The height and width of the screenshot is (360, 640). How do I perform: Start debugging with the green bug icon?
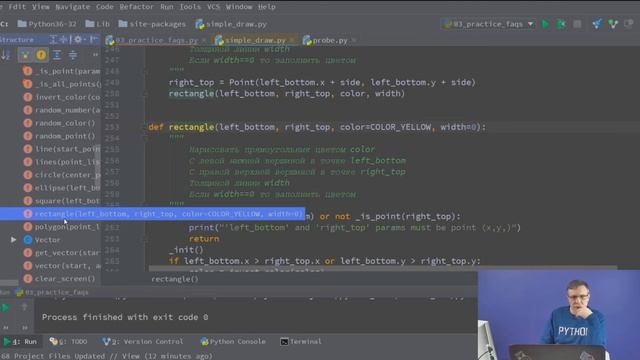pyautogui.click(x=561, y=24)
